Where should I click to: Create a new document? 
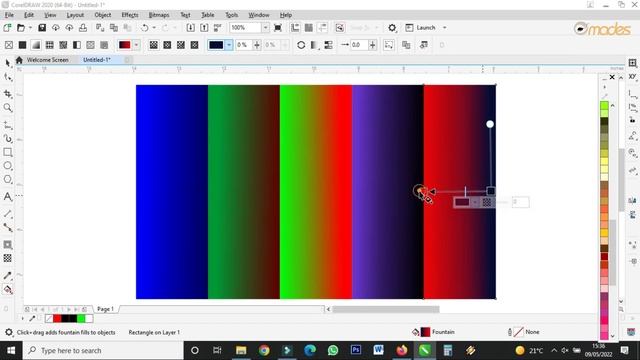coord(7,28)
